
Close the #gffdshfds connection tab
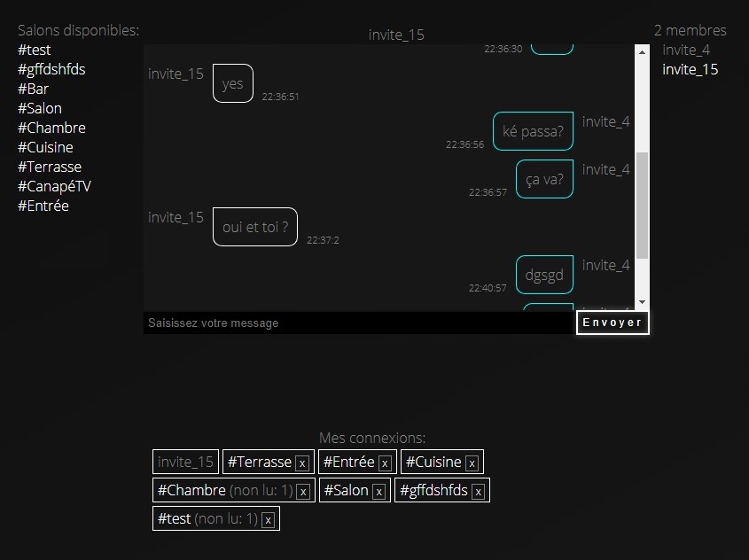(x=478, y=491)
